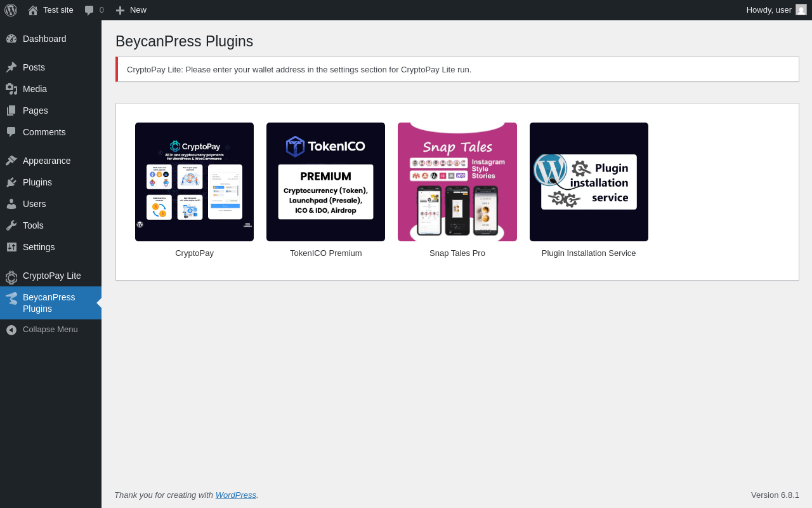Viewport: 812px width, 508px height.
Task: Click the Appearance paintbrush icon
Action: tap(11, 161)
